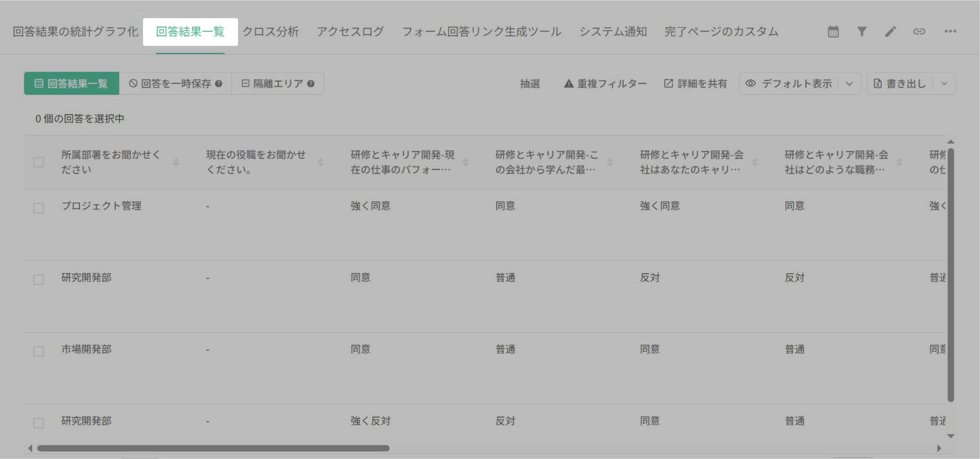Image resolution: width=980 pixels, height=459 pixels.
Task: Check the プロジェクト管理 row checkbox
Action: click(39, 208)
